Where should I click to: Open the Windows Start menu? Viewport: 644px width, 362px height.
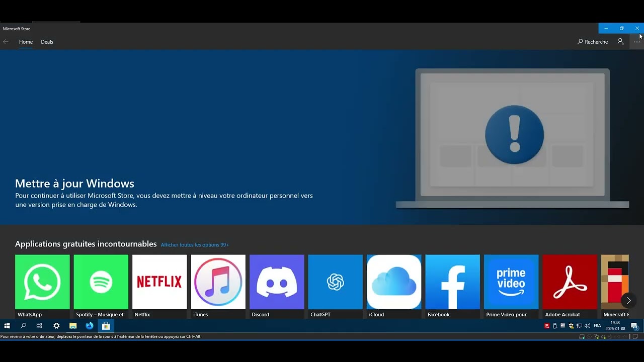[7, 326]
